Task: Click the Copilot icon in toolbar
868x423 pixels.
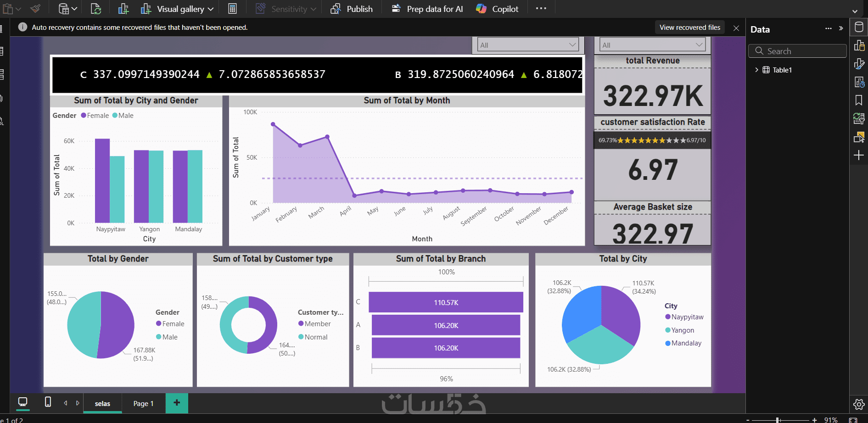Action: tap(481, 9)
